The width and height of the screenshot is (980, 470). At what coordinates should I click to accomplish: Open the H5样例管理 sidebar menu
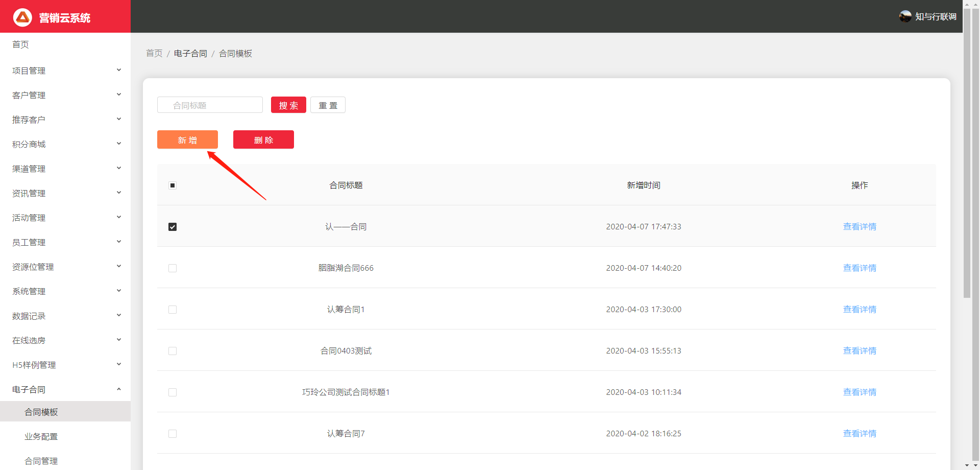pyautogui.click(x=65, y=365)
